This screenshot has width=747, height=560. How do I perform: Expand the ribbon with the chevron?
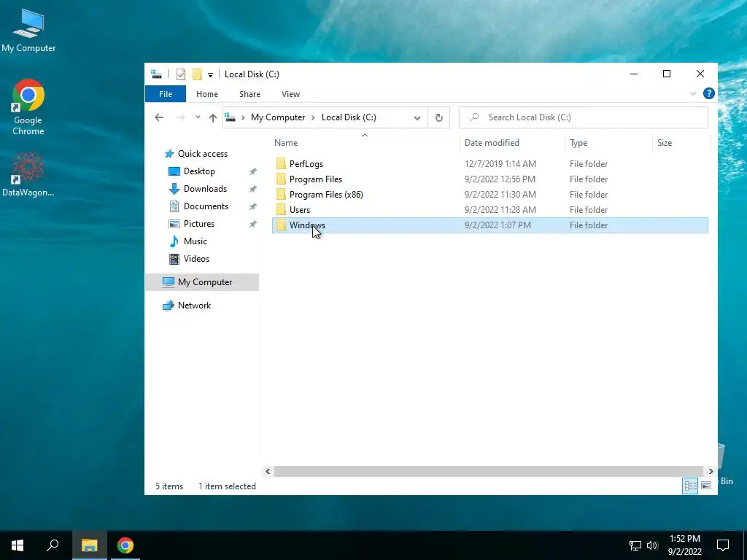[693, 93]
